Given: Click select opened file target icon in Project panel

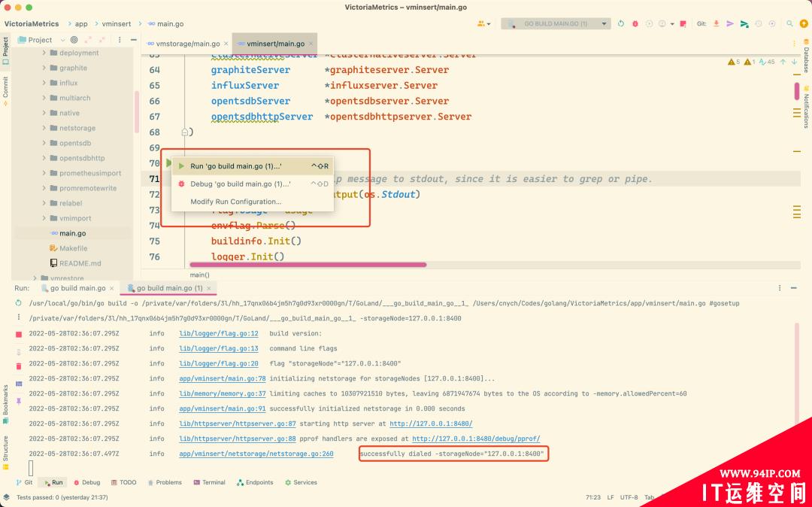Looking at the screenshot, I should [74, 40].
